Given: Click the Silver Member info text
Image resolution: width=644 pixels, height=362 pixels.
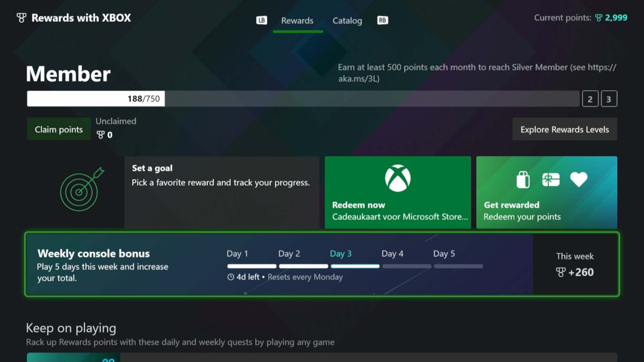Looking at the screenshot, I should point(477,73).
